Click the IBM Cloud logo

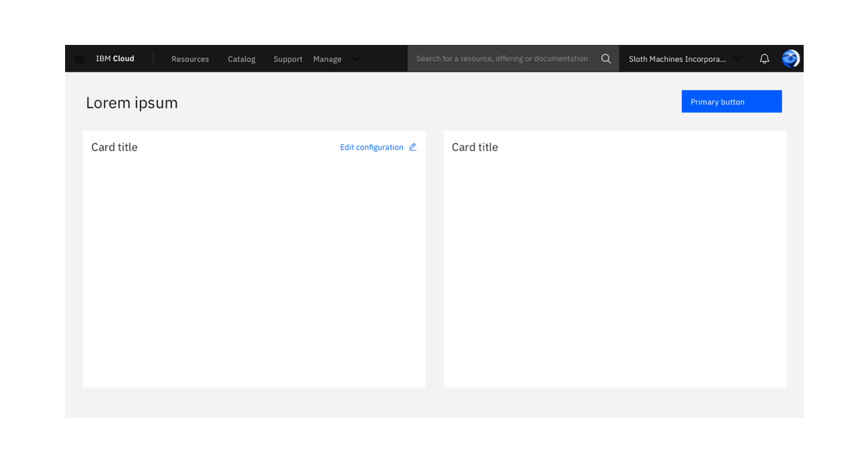pyautogui.click(x=115, y=59)
